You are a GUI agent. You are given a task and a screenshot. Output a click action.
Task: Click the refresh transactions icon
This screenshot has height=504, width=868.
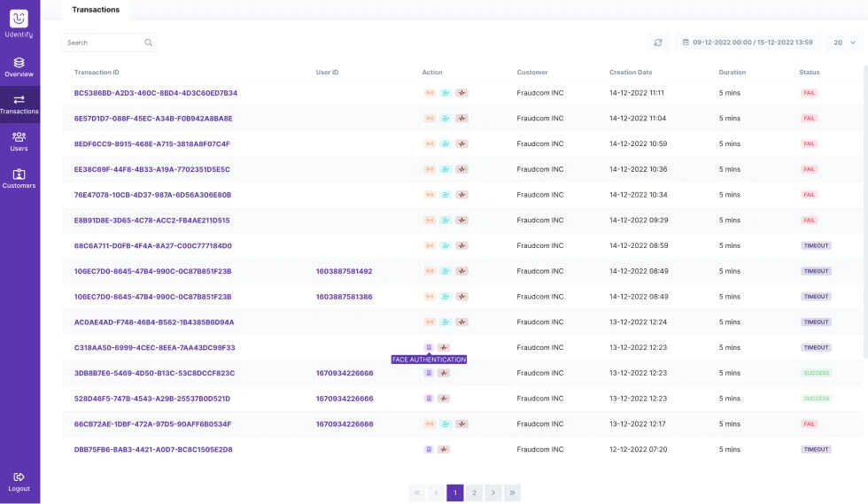point(658,43)
